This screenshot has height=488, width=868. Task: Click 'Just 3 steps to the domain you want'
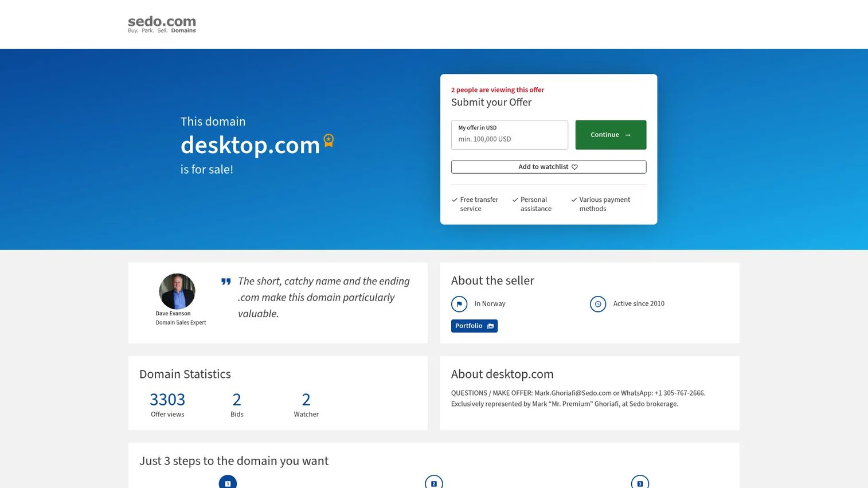234,461
